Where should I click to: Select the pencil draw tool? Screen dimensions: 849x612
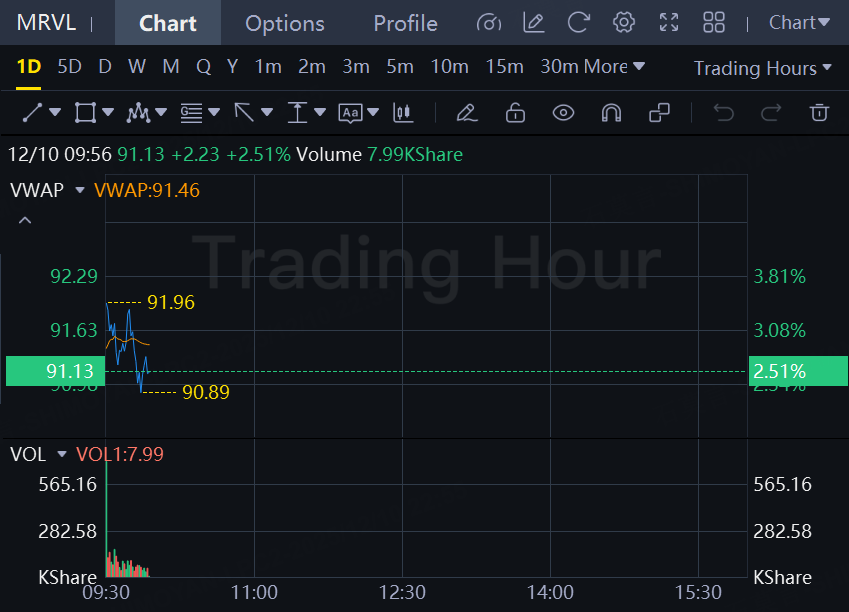pyautogui.click(x=466, y=113)
